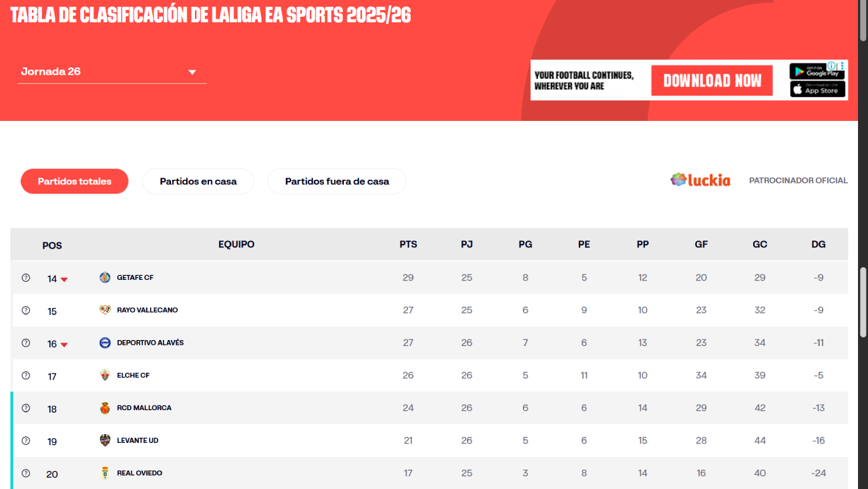The width and height of the screenshot is (868, 489).
Task: Select the Partidos totales filter
Action: (74, 181)
